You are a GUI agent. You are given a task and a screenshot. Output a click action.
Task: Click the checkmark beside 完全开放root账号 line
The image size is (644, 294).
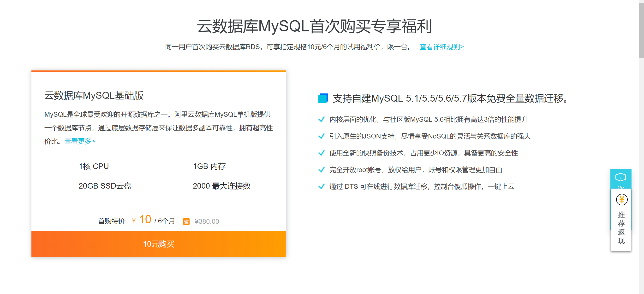pyautogui.click(x=322, y=170)
